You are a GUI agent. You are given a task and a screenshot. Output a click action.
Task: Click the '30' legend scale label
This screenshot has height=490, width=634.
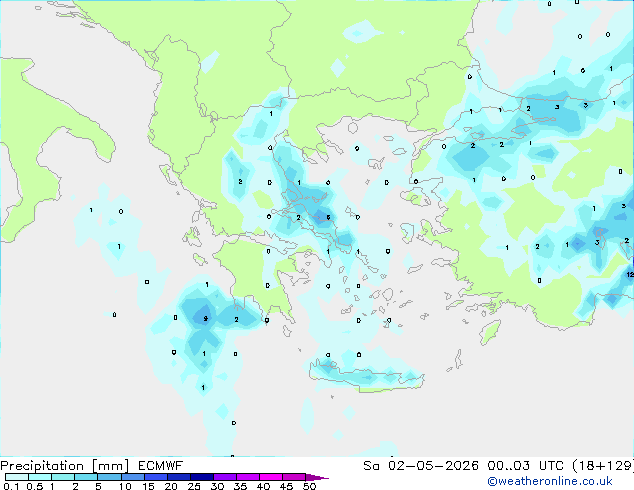[218, 486]
